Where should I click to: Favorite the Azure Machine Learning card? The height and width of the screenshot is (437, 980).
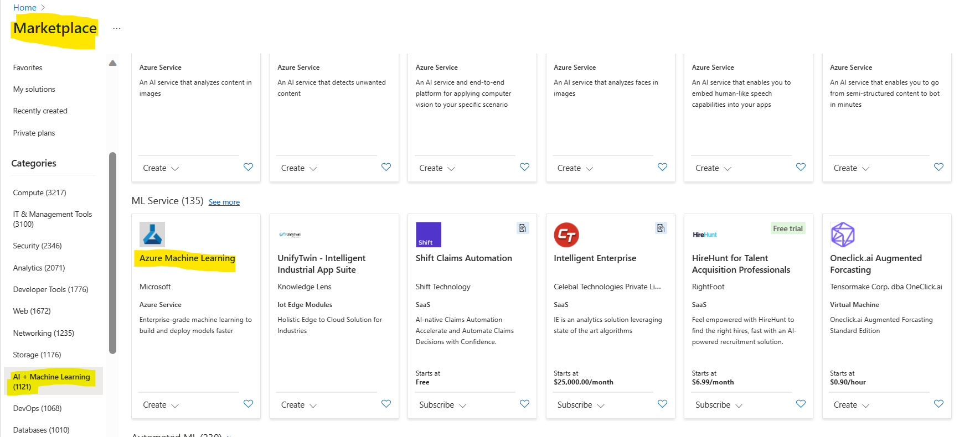248,404
